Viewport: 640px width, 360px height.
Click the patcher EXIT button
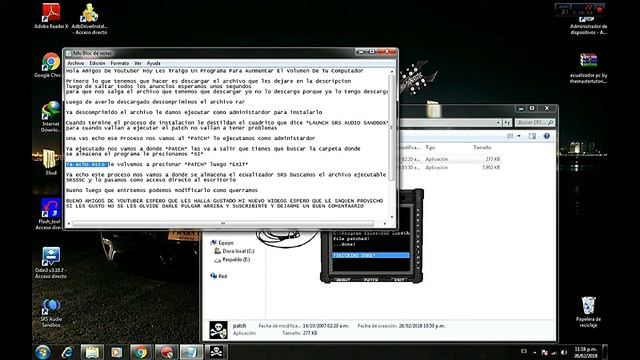399,280
